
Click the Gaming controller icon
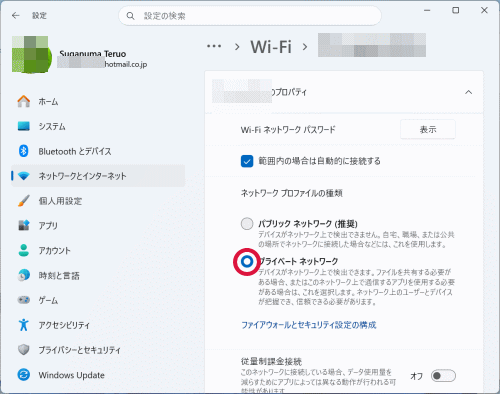tap(24, 300)
